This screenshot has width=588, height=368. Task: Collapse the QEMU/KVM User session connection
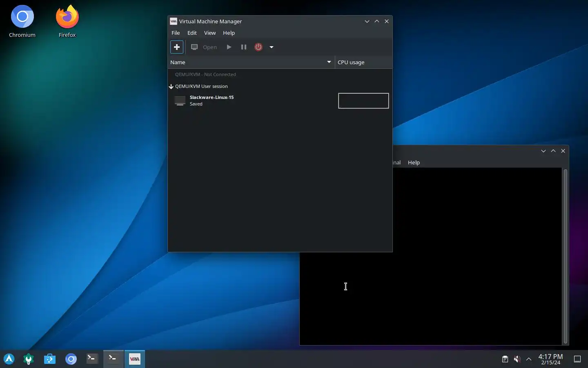click(x=171, y=86)
